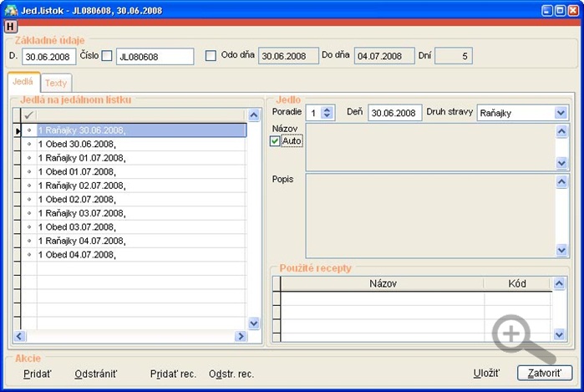Click the H icon below title bar
Viewport: 584px width, 392px height.
(10, 27)
